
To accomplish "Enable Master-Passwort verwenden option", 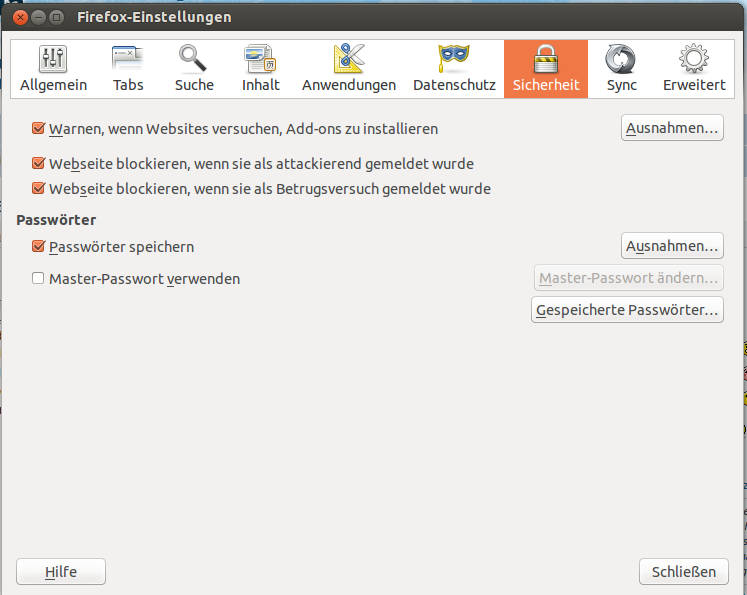I will click(39, 279).
